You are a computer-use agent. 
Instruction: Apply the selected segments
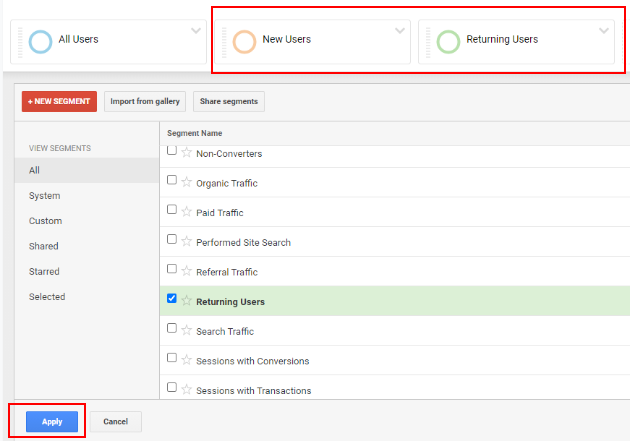(52, 422)
